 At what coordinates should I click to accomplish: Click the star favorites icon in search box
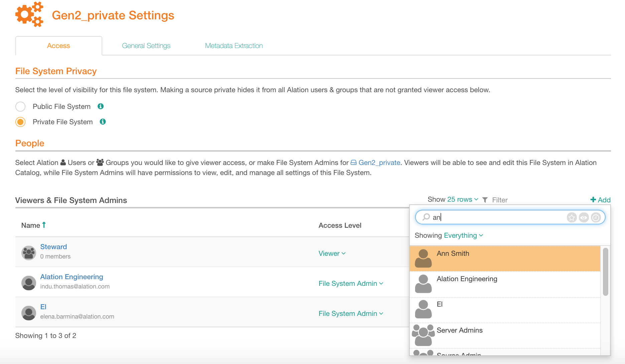(x=572, y=217)
